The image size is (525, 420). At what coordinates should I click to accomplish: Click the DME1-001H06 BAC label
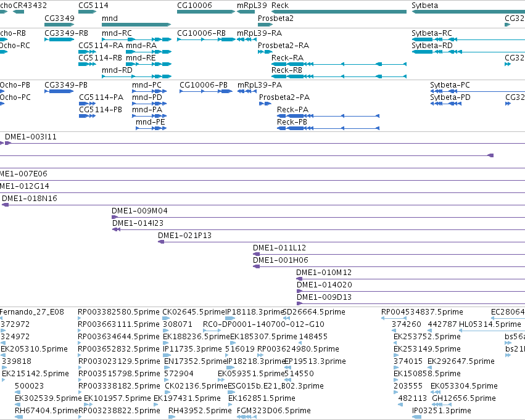281,260
